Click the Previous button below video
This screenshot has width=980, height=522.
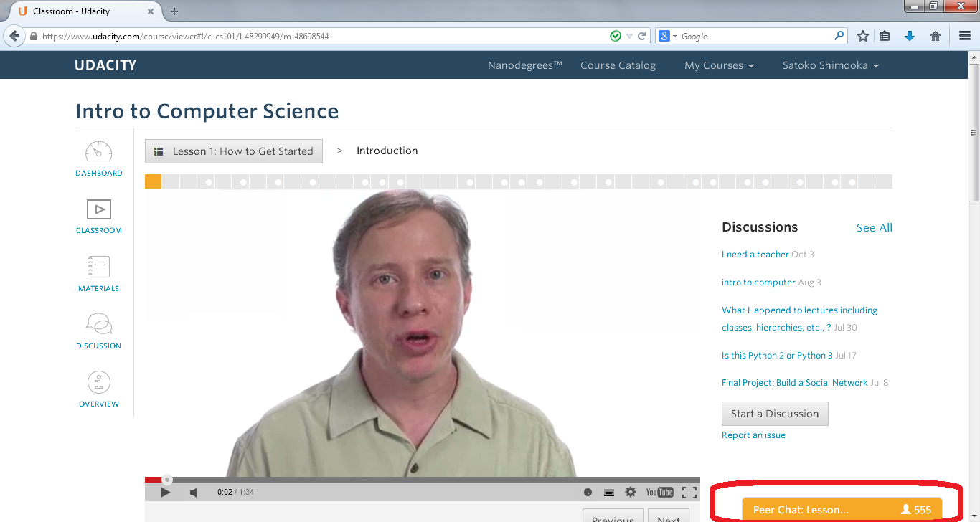pyautogui.click(x=612, y=516)
